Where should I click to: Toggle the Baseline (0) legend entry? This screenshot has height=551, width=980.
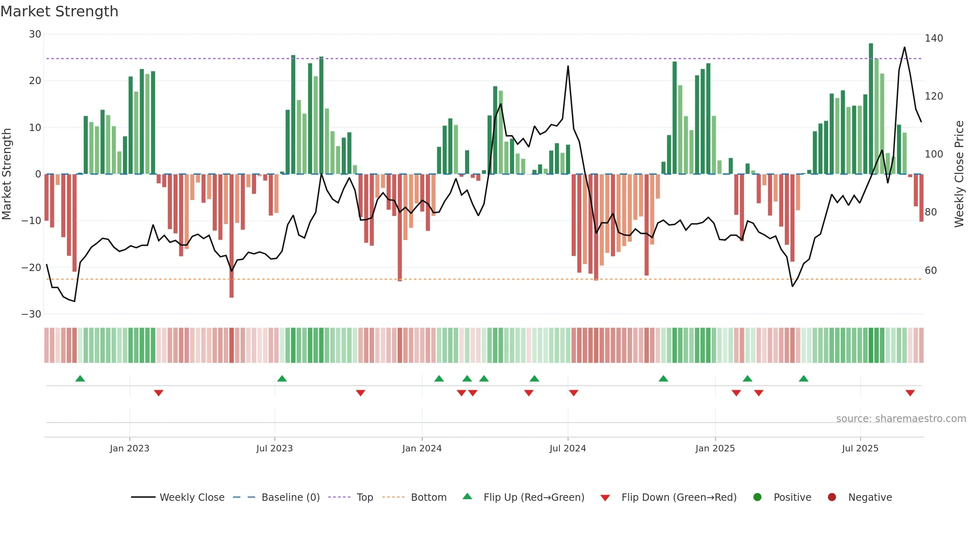pyautogui.click(x=276, y=497)
